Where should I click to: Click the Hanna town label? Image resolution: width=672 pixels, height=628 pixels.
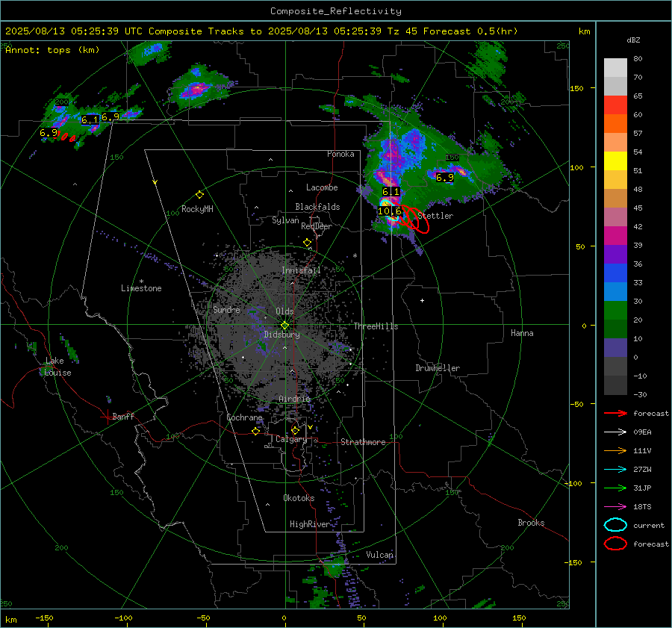(x=522, y=333)
